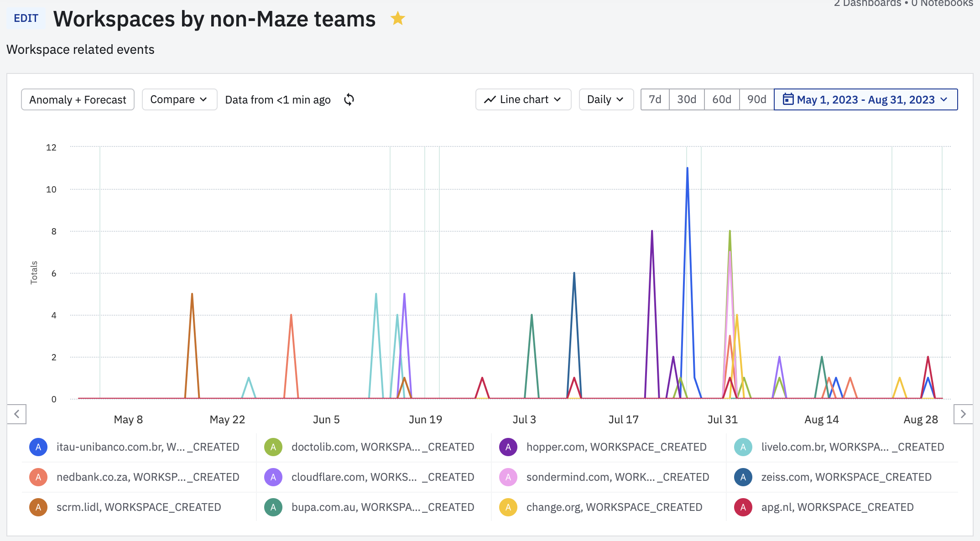Click the line chart trend icon
Image resolution: width=980 pixels, height=541 pixels.
[490, 99]
